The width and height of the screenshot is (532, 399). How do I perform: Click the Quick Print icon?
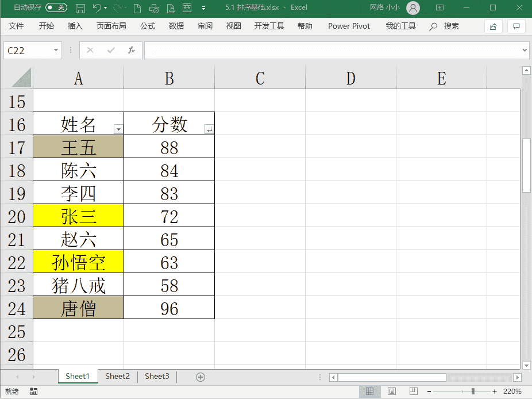point(154,8)
